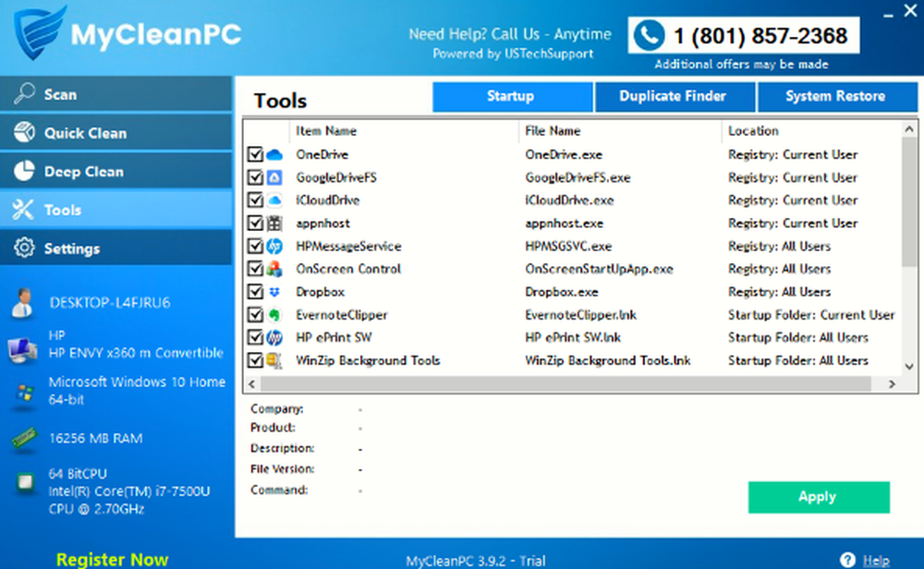Click the Settings gear icon
The image size is (924, 569).
click(x=24, y=248)
